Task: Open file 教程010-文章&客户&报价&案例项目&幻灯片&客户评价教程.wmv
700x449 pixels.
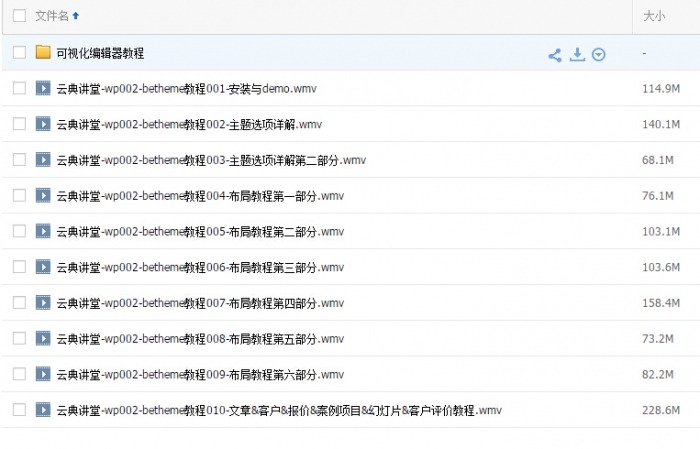Action: point(279,410)
